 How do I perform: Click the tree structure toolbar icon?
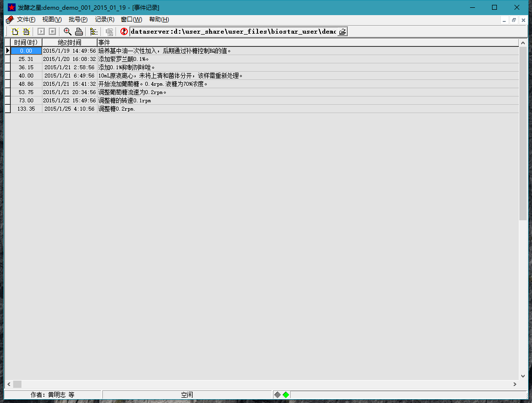[x=94, y=32]
